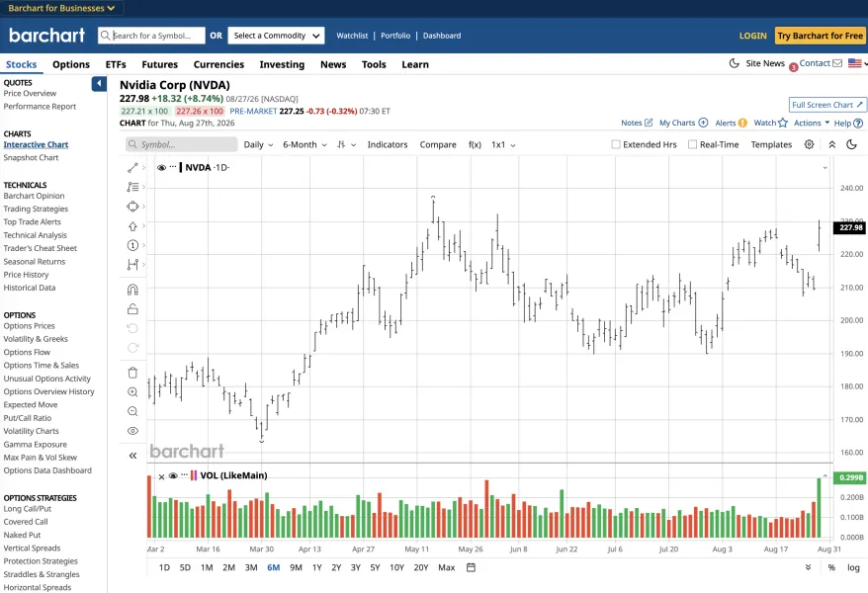This screenshot has height=593, width=868.
Task: Click the Compare button
Action: [x=438, y=144]
